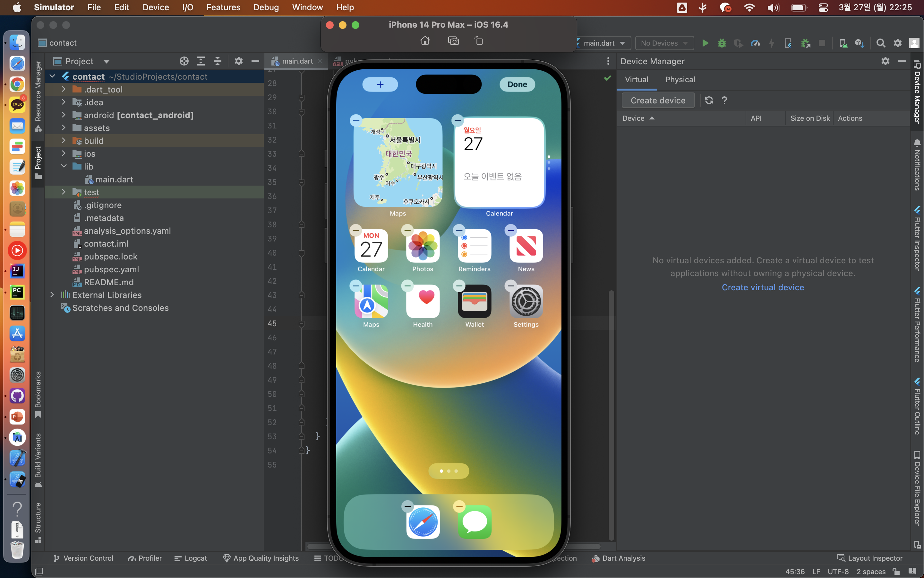The height and width of the screenshot is (578, 924).
Task: Tap the plus add widget button
Action: click(x=380, y=84)
